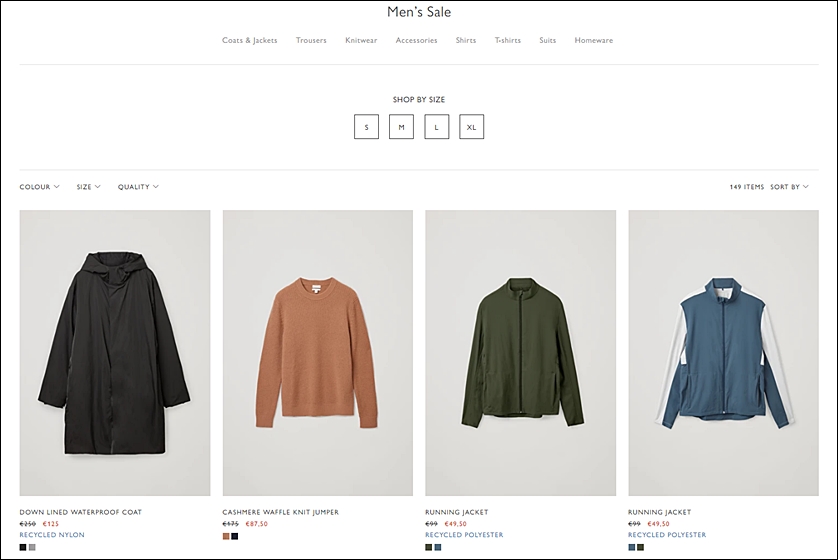Open the Quality filter dropdown
The width and height of the screenshot is (838, 560).
(x=138, y=186)
